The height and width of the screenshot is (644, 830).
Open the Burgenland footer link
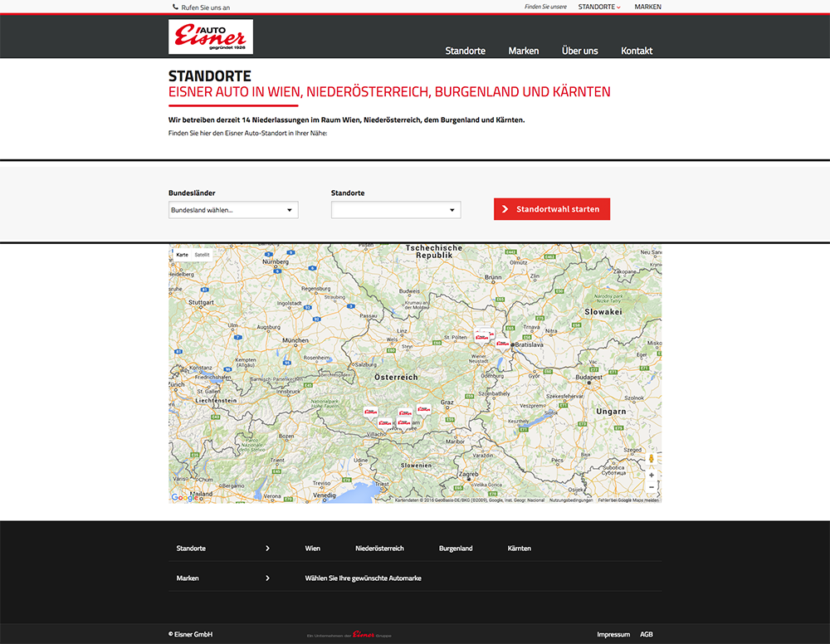(x=456, y=549)
